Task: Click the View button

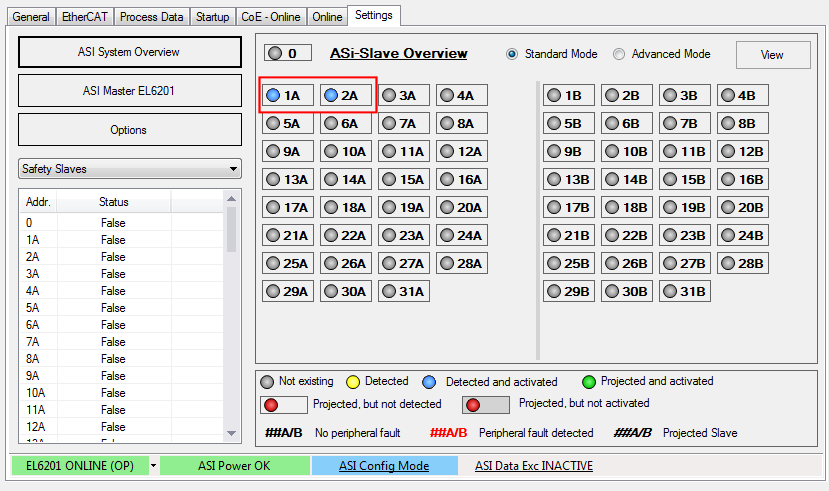Action: point(773,55)
